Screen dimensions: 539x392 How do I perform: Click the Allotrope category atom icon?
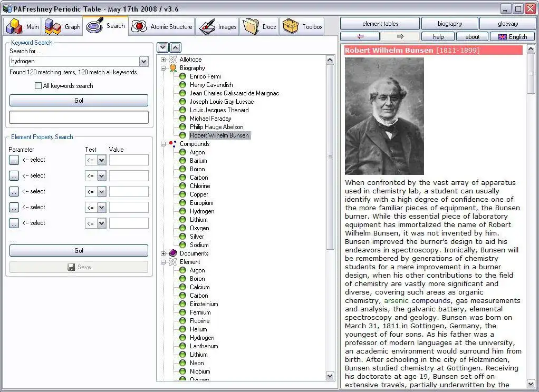coord(172,60)
